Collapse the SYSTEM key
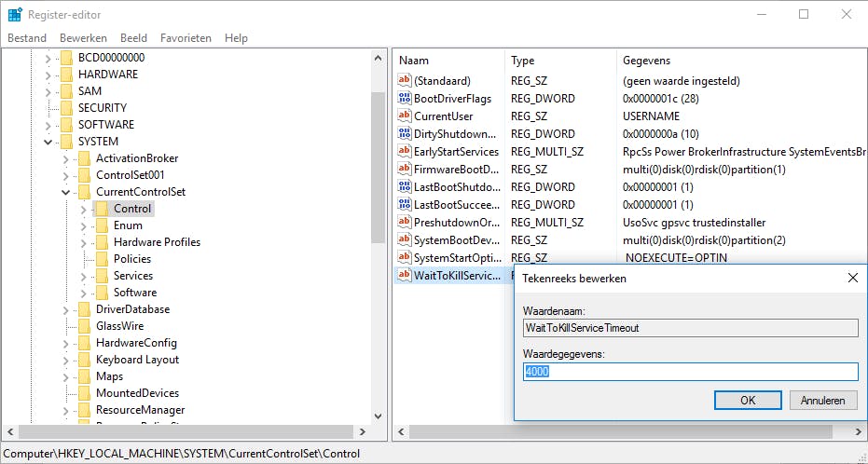 tap(48, 142)
